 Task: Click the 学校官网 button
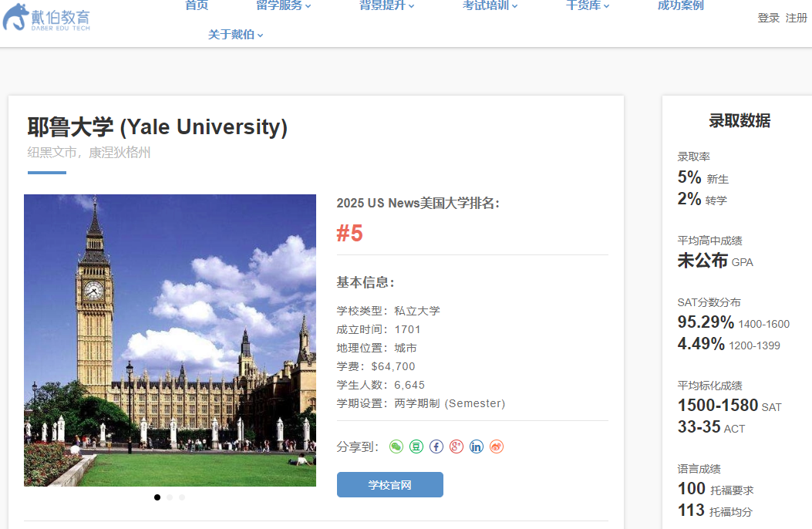(389, 484)
